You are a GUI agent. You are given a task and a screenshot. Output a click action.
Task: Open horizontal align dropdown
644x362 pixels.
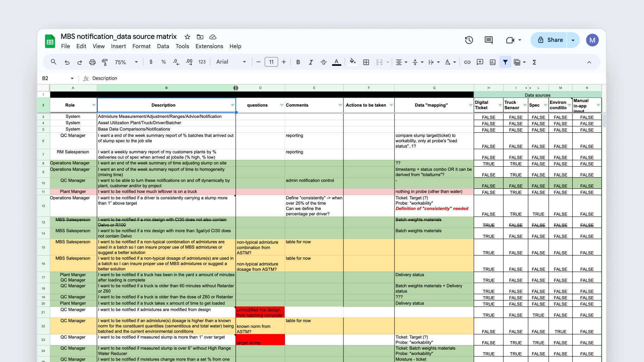(401, 62)
